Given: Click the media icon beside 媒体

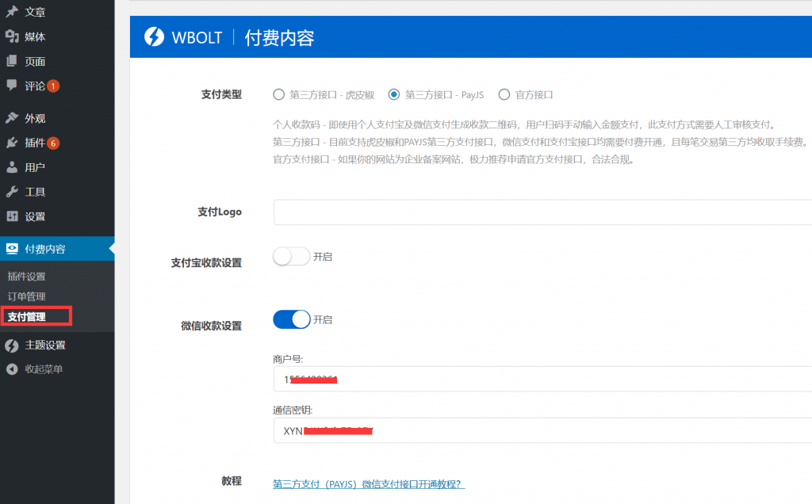Looking at the screenshot, I should (x=12, y=36).
